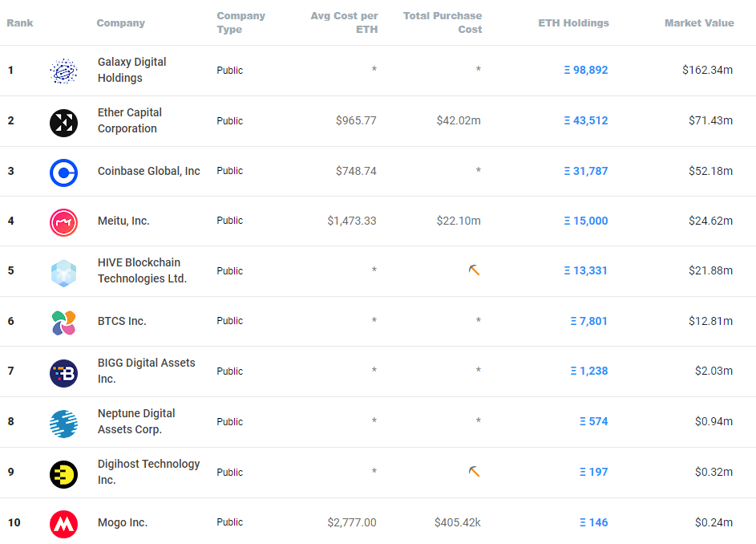Click the Ether Capital Corporation logo
The image size is (756, 544).
pos(63,123)
